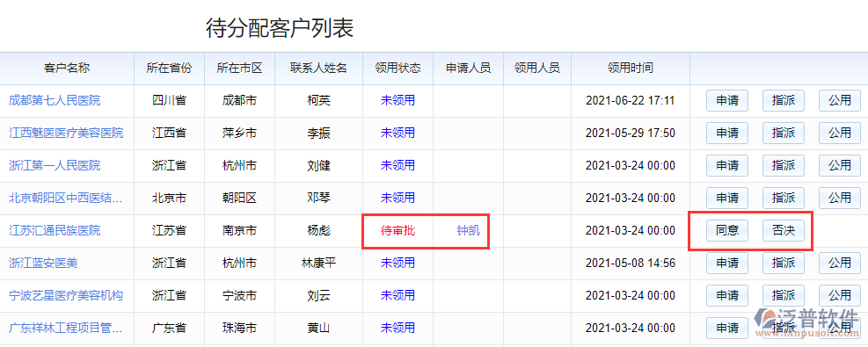Click 申请 for 宁波艺星医疗美容机构 row
Image resolution: width=868 pixels, height=347 pixels.
pos(727,296)
